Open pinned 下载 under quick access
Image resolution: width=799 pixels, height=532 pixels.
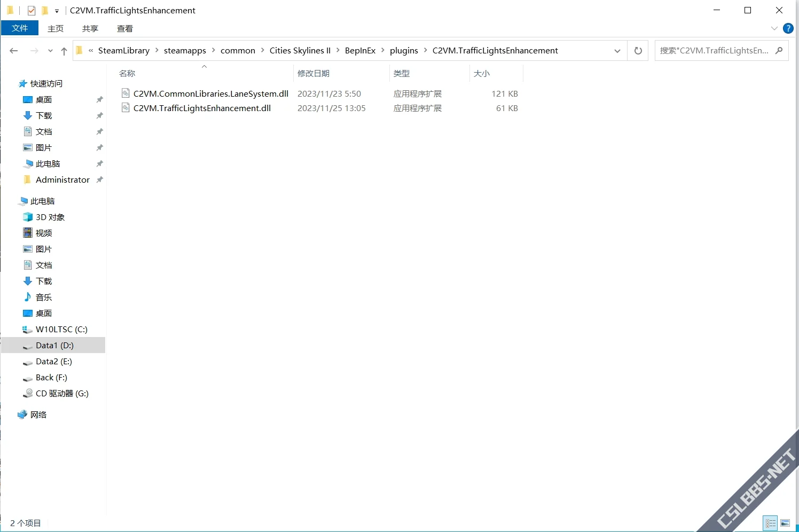click(x=44, y=116)
